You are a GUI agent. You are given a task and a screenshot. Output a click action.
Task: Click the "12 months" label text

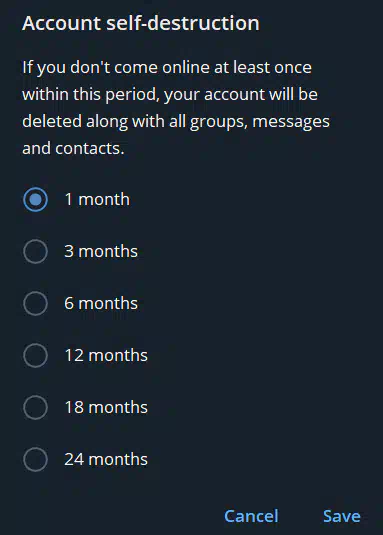tap(106, 356)
